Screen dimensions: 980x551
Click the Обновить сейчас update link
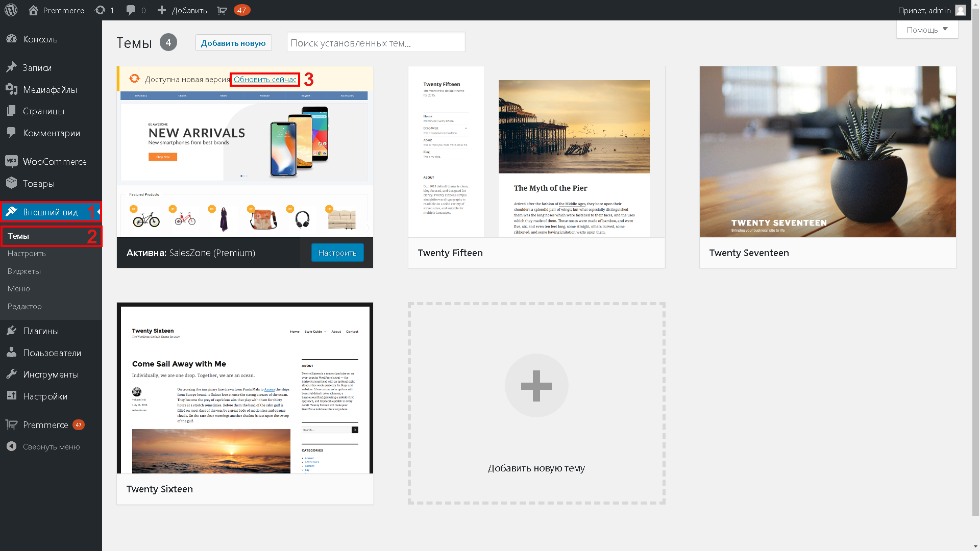(265, 80)
